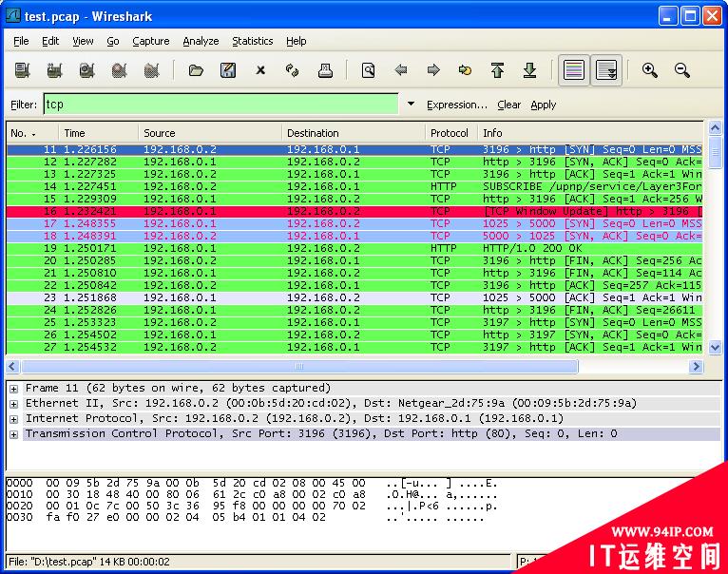Screen dimensions: 728x574
Task: Expand the Internet Protocol tree node
Action: 14,420
